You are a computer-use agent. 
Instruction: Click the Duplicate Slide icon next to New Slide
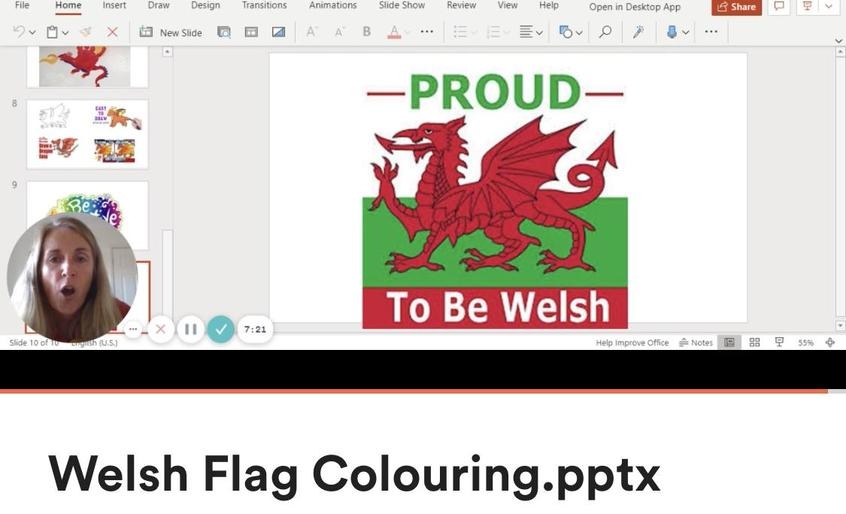pyautogui.click(x=224, y=32)
